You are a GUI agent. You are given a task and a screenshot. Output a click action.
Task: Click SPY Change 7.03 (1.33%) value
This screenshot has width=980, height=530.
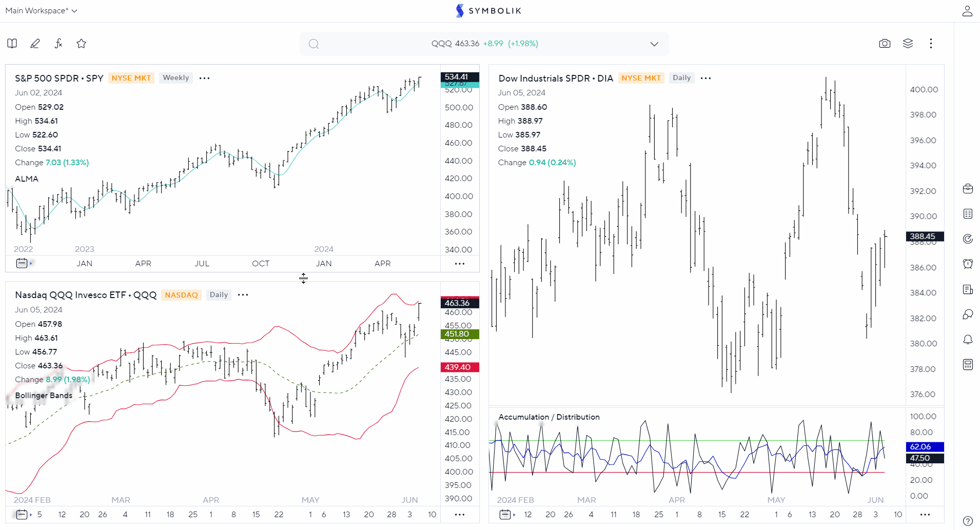[x=67, y=163]
